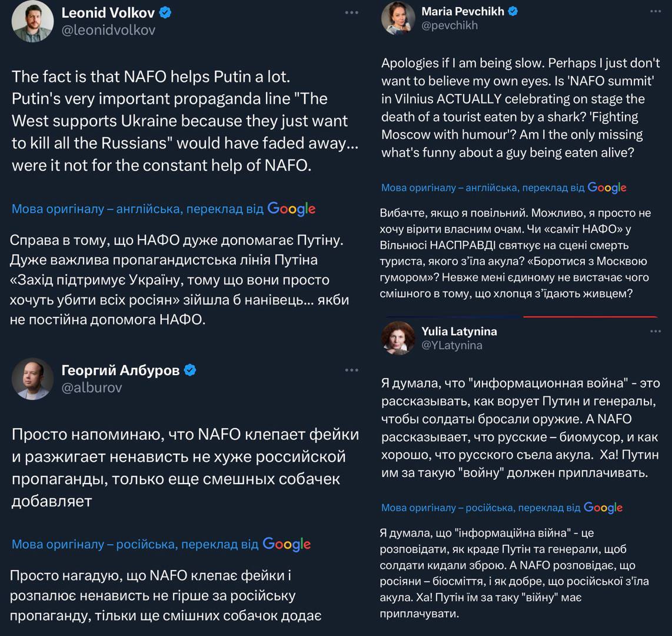Viewport: 672px width, 636px height.
Task: Click the verified badge beside Георгий Албуров
Action: pyautogui.click(x=190, y=370)
